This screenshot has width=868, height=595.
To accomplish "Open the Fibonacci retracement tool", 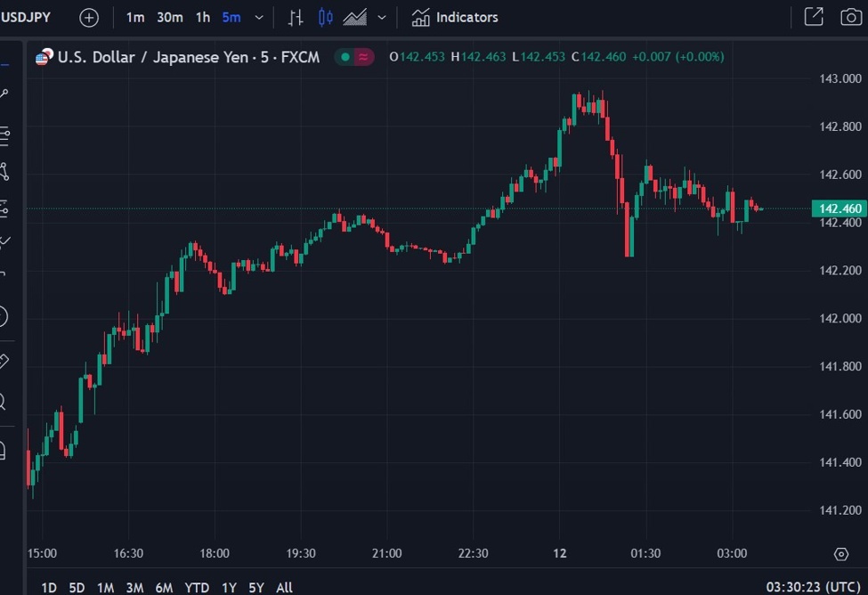I will point(9,132).
